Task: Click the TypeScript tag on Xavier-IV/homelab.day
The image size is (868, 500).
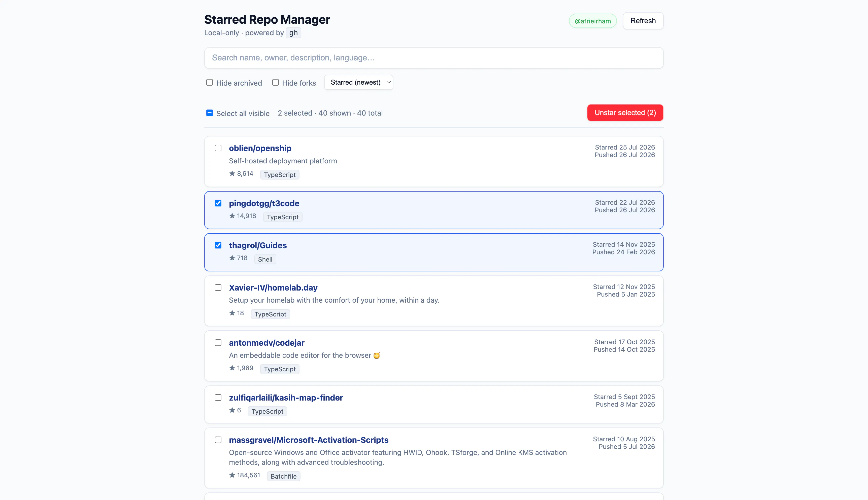Action: tap(270, 314)
